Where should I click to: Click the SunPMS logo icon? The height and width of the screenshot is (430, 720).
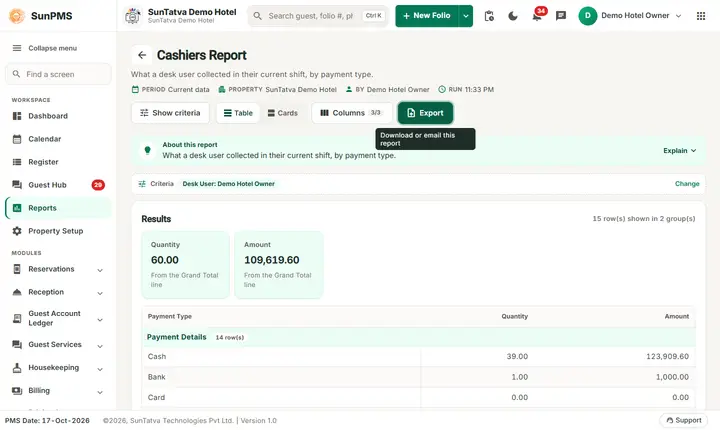[x=17, y=16]
